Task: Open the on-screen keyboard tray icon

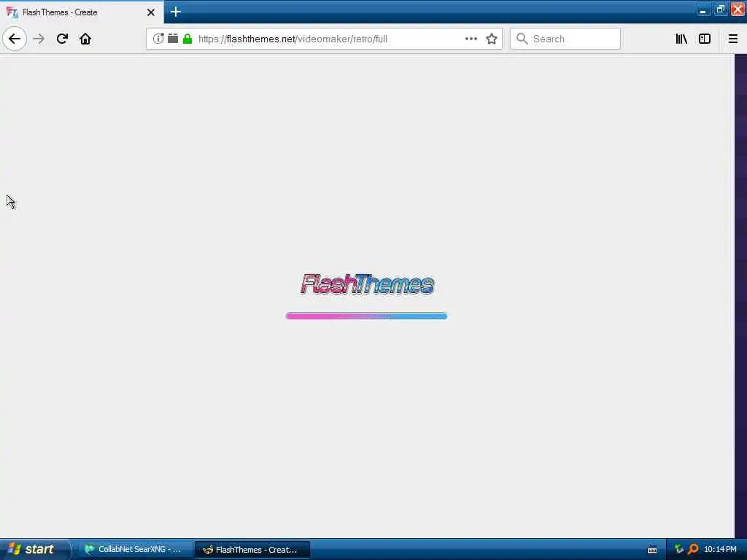Action: 652,550
